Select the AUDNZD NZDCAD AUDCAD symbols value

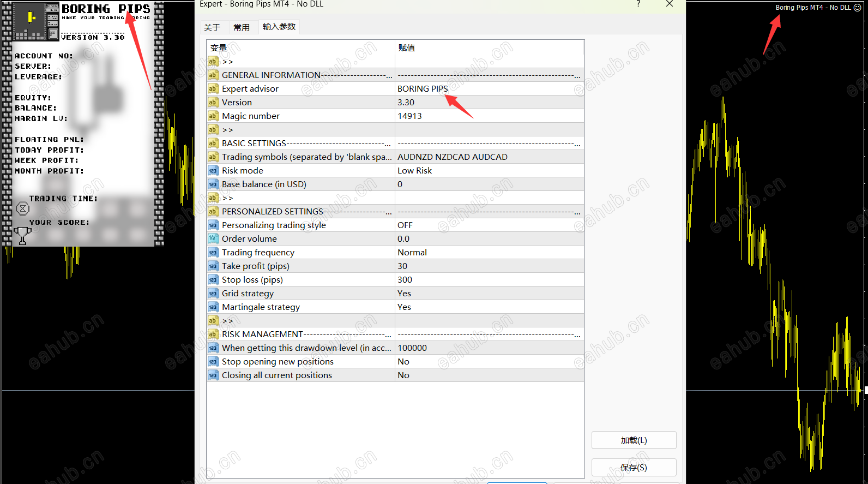[453, 157]
